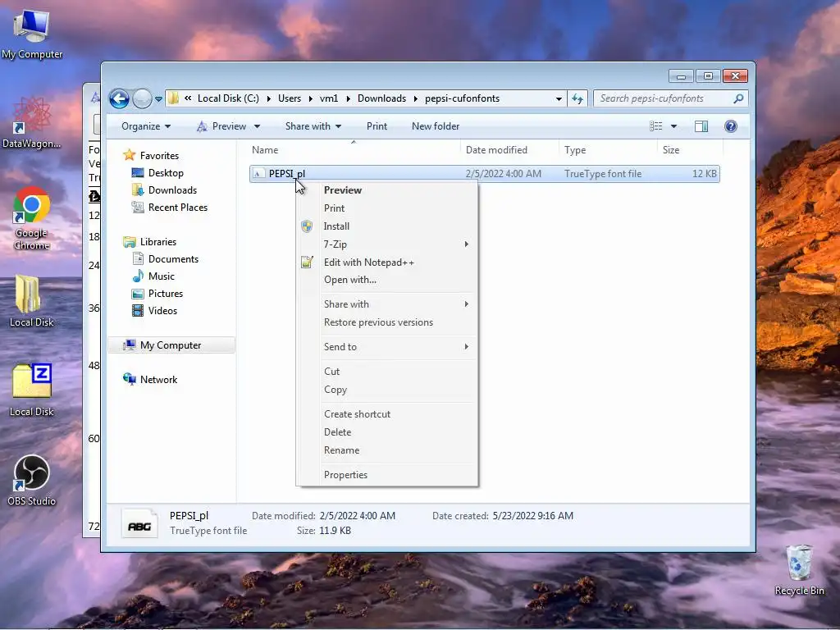Open the Send to submenu

click(x=387, y=347)
